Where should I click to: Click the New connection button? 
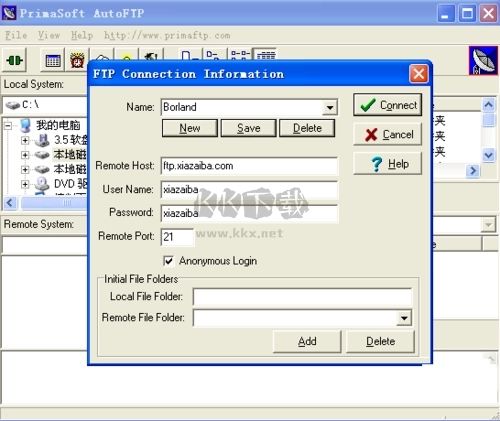pyautogui.click(x=190, y=128)
